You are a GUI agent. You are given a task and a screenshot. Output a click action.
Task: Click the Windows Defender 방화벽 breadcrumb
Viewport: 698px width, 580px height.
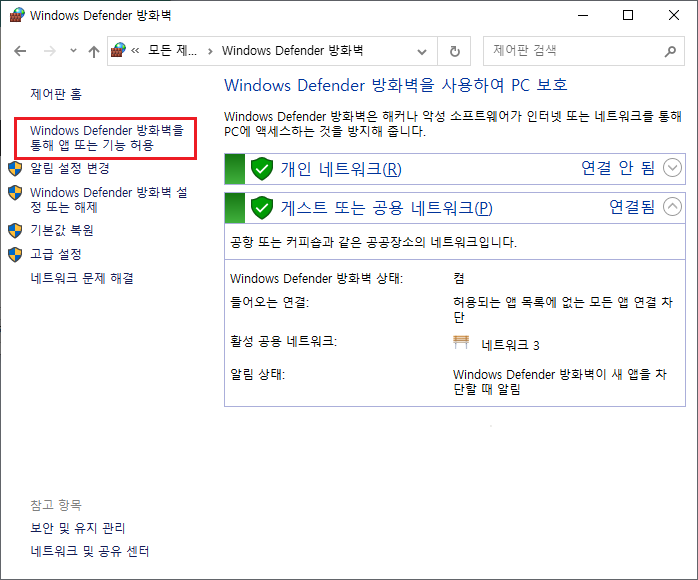(x=292, y=51)
